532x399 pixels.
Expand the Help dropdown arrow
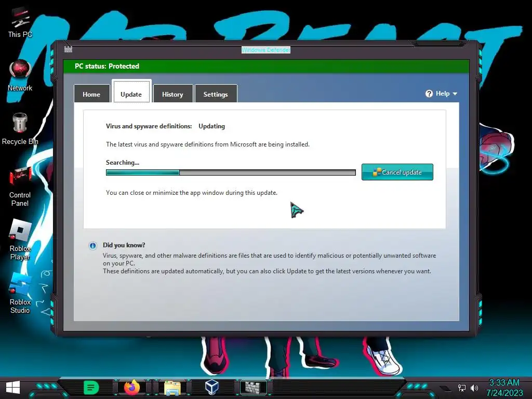[455, 94]
